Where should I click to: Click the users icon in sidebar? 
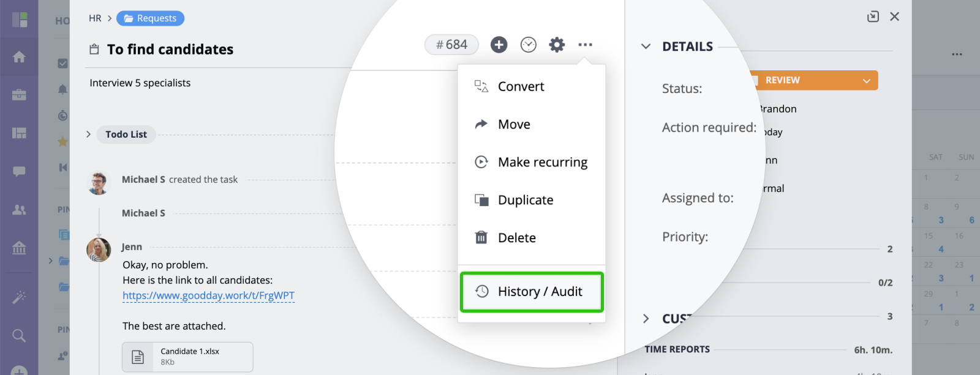click(19, 210)
